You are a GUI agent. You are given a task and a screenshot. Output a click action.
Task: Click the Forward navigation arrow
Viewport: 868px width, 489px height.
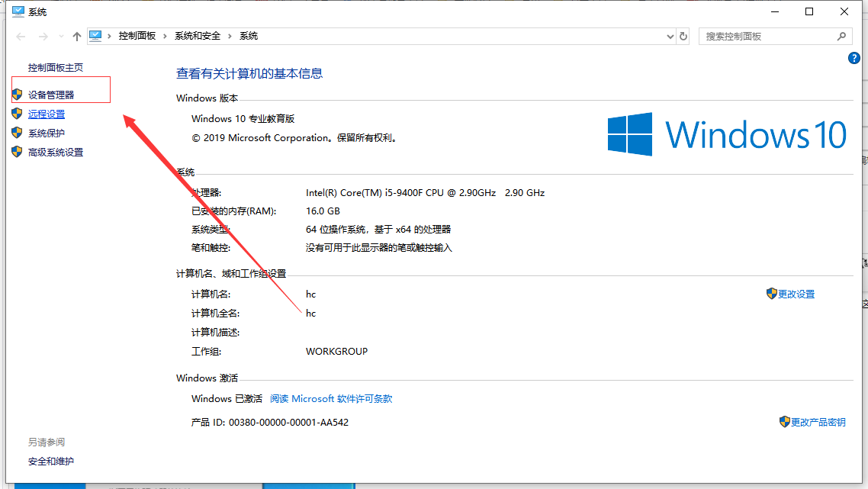point(43,37)
